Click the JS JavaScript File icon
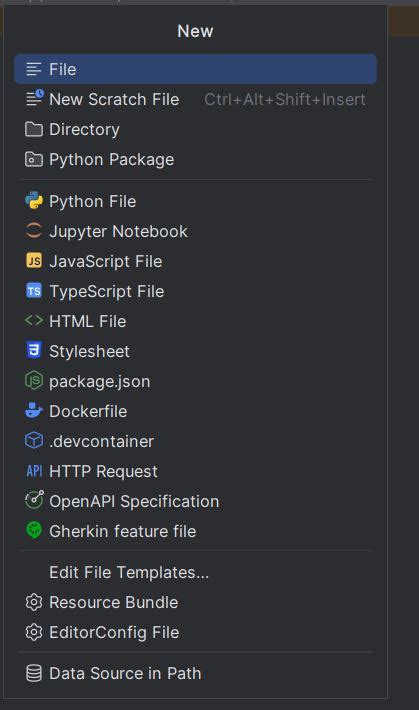The image size is (419, 710). [x=34, y=261]
